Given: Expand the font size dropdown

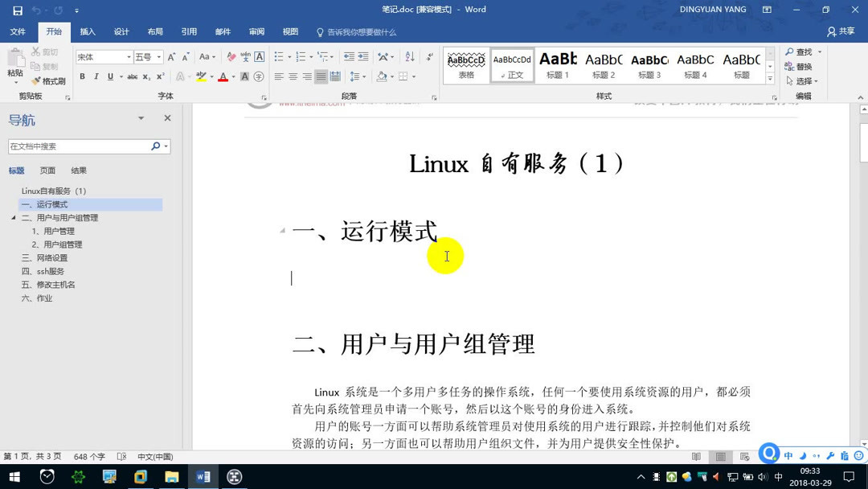Looking at the screenshot, I should (x=159, y=56).
